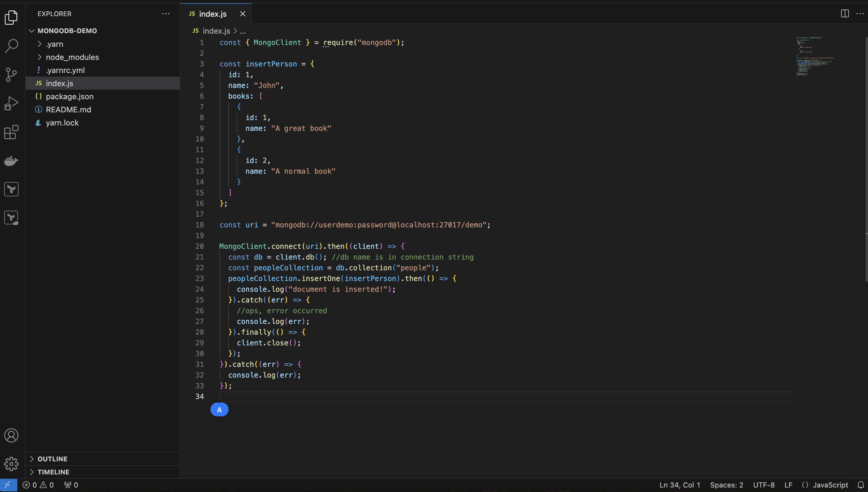The width and height of the screenshot is (868, 492).
Task: Open the Explorer view in activity bar
Action: click(x=11, y=17)
